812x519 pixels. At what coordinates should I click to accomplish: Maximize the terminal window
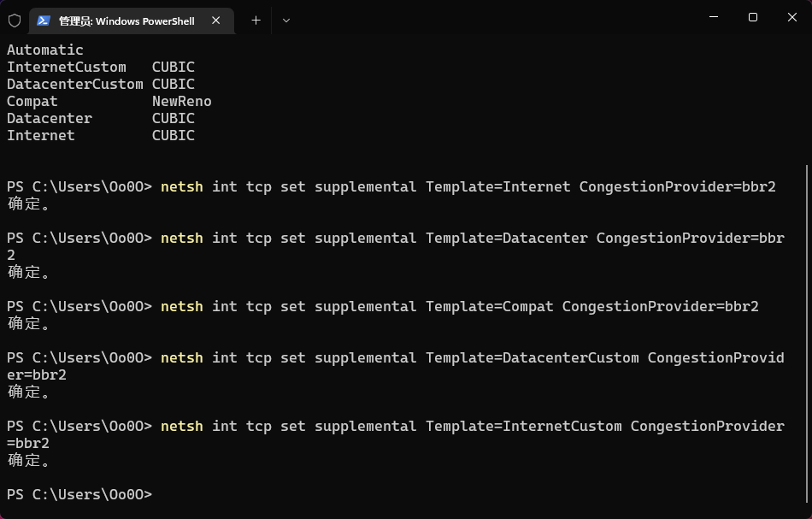coord(753,17)
